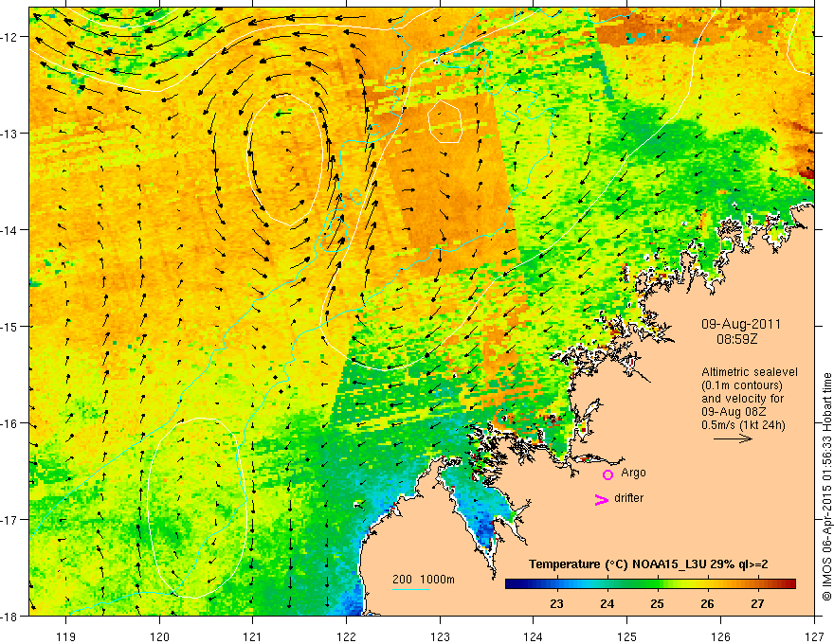Click the '-15' latitude axis label

[10, 327]
